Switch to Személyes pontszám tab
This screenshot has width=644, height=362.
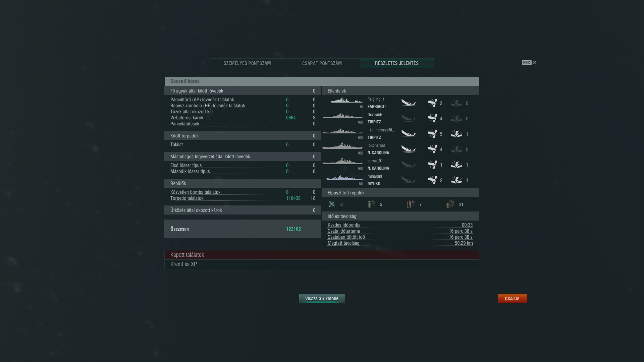click(x=247, y=63)
